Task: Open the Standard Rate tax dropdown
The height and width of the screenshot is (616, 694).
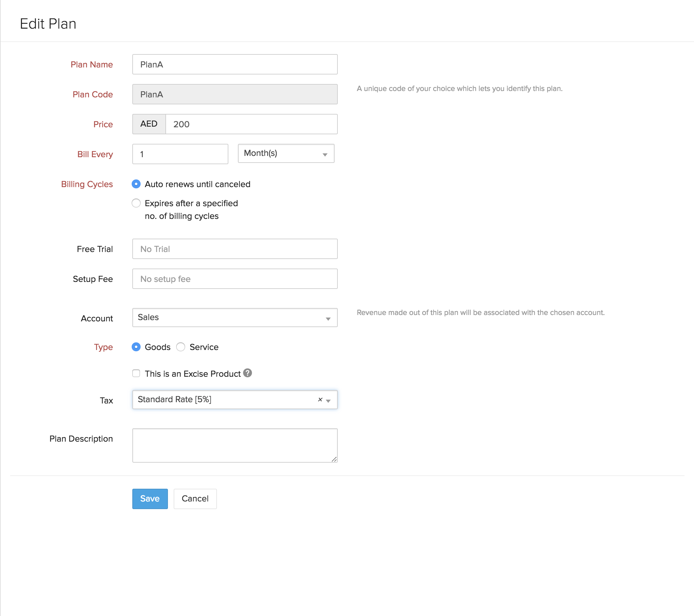Action: coord(224,399)
